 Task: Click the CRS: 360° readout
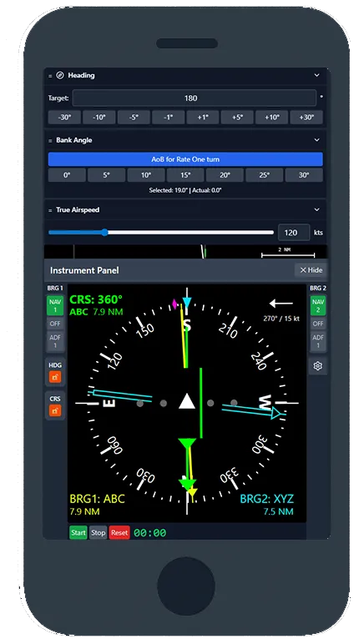(96, 299)
